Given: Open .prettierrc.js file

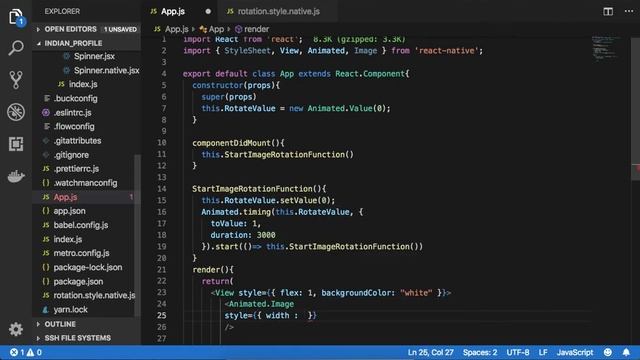Looking at the screenshot, I should (76, 169).
